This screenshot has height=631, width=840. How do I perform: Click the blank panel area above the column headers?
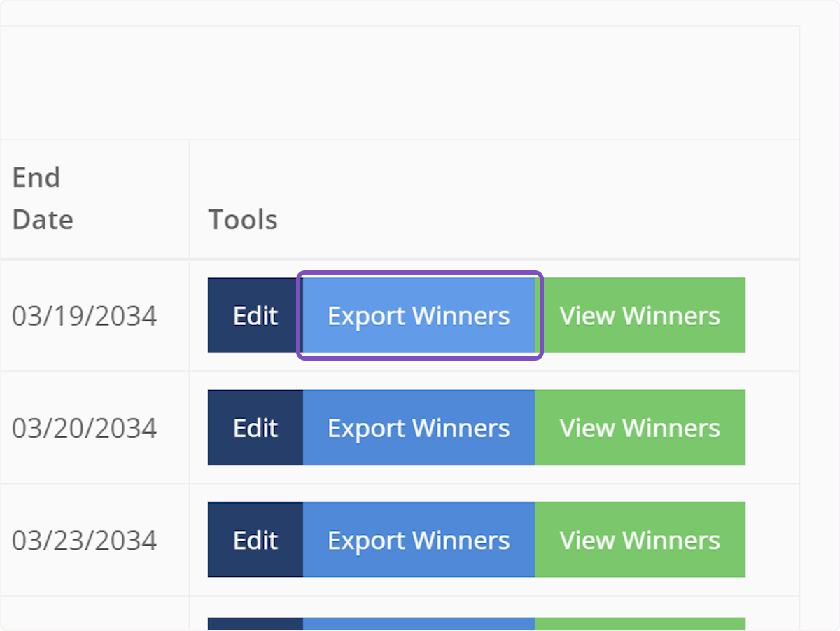(x=399, y=83)
